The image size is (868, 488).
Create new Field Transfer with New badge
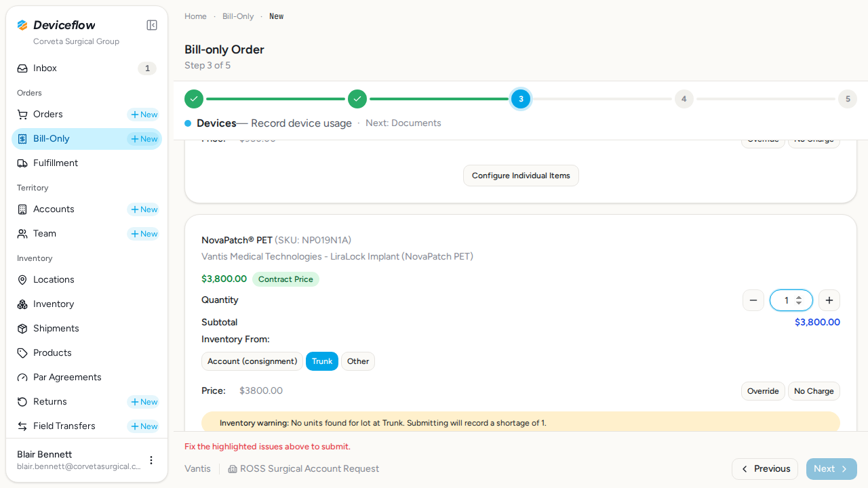[144, 426]
